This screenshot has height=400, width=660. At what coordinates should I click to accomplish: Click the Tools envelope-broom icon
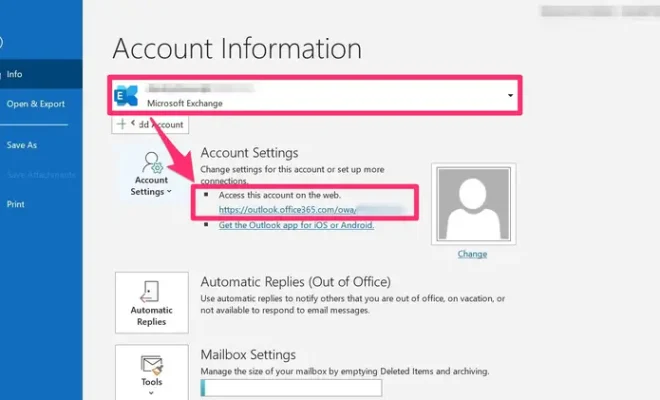[152, 365]
